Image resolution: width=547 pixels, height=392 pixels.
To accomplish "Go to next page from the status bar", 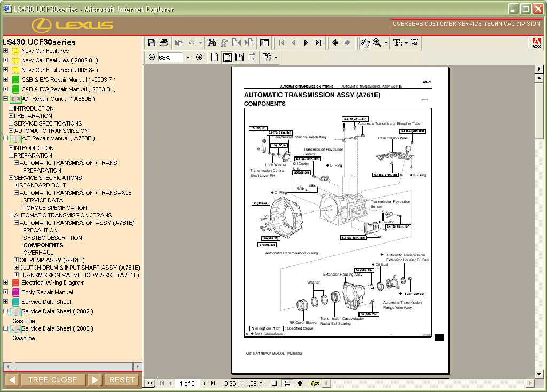I will pos(205,383).
